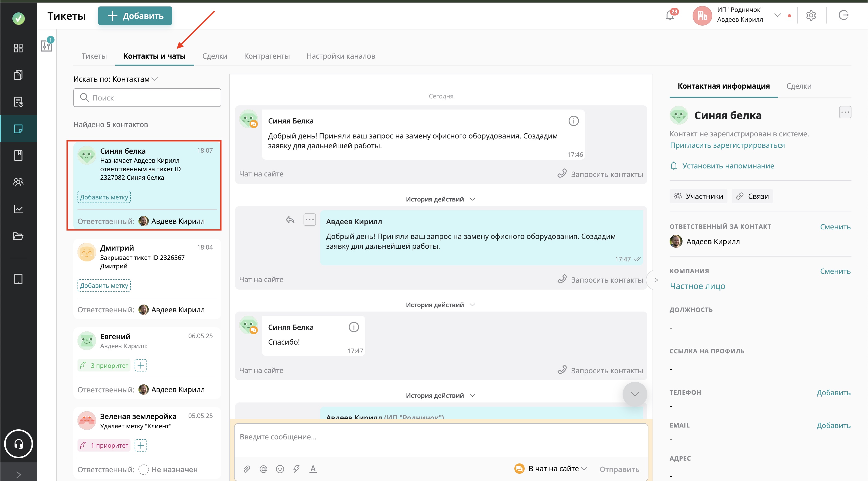The width and height of the screenshot is (868, 481).
Task: Click reply arrow on Авдеев Кирилл message
Action: (290, 220)
